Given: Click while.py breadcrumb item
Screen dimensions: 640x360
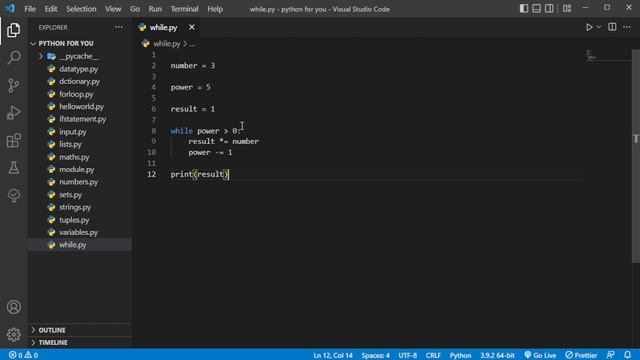Looking at the screenshot, I should 167,44.
